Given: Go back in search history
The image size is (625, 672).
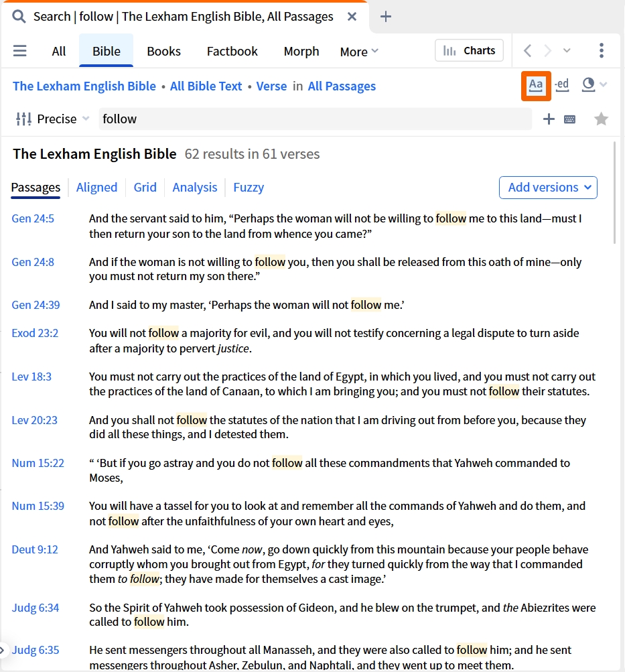Looking at the screenshot, I should [x=528, y=50].
